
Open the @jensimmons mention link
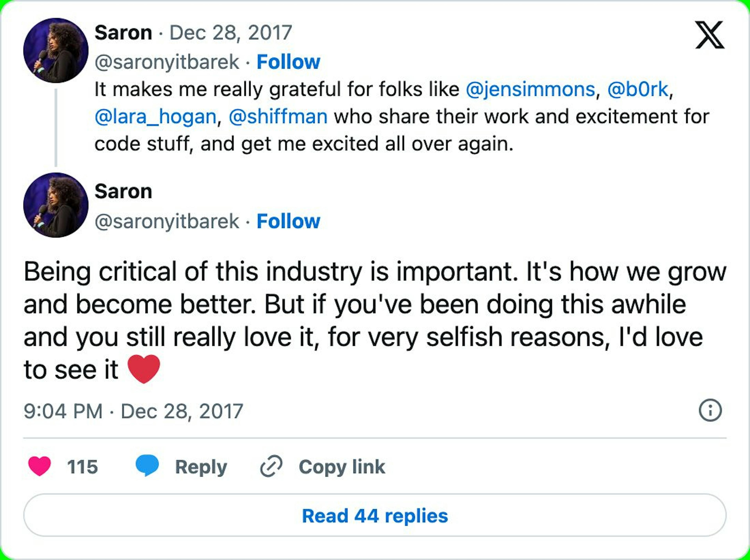point(530,89)
